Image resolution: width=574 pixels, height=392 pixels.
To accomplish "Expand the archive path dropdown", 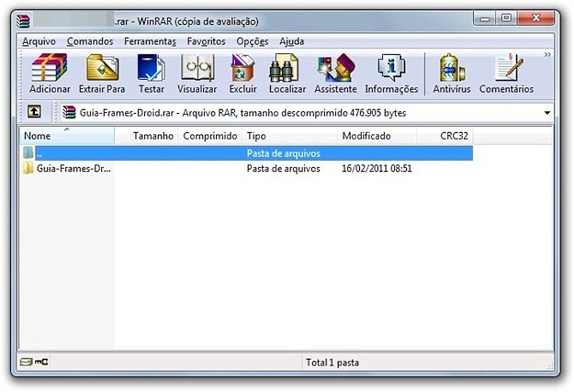I will tap(548, 113).
